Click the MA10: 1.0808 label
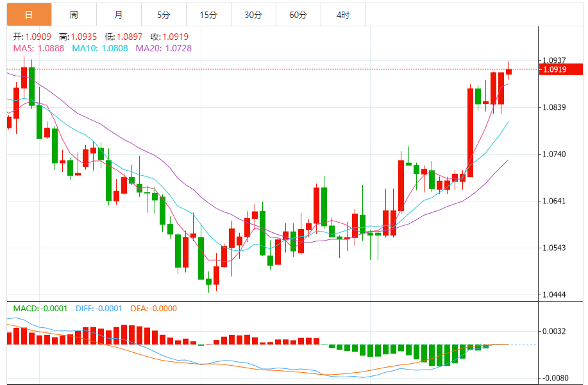The height and width of the screenshot is (385, 588). point(100,48)
